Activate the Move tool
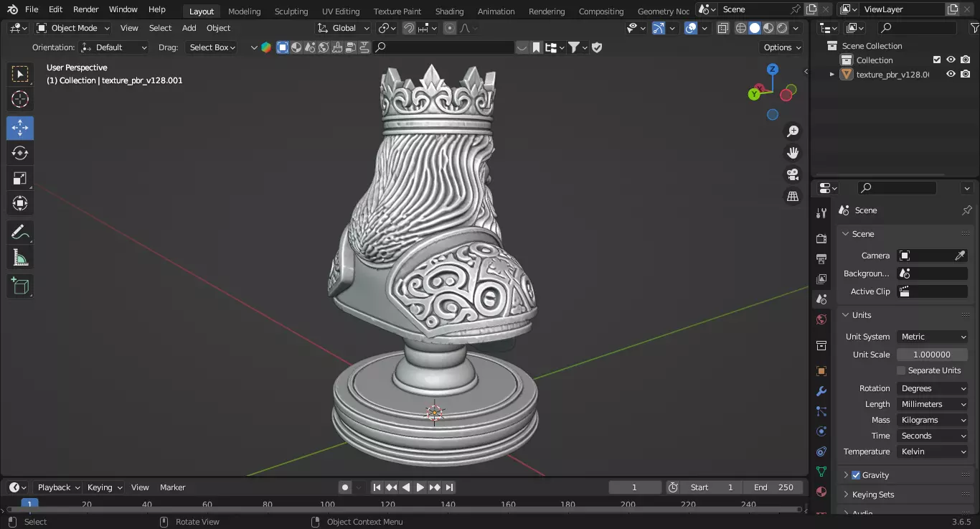980x529 pixels. (20, 128)
